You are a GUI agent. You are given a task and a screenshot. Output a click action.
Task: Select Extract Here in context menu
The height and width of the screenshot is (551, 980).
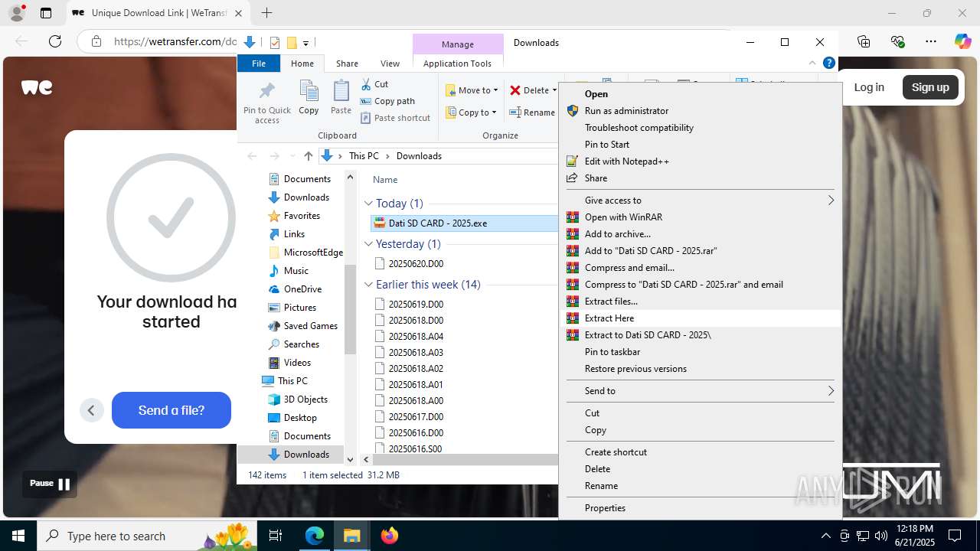coord(700,318)
